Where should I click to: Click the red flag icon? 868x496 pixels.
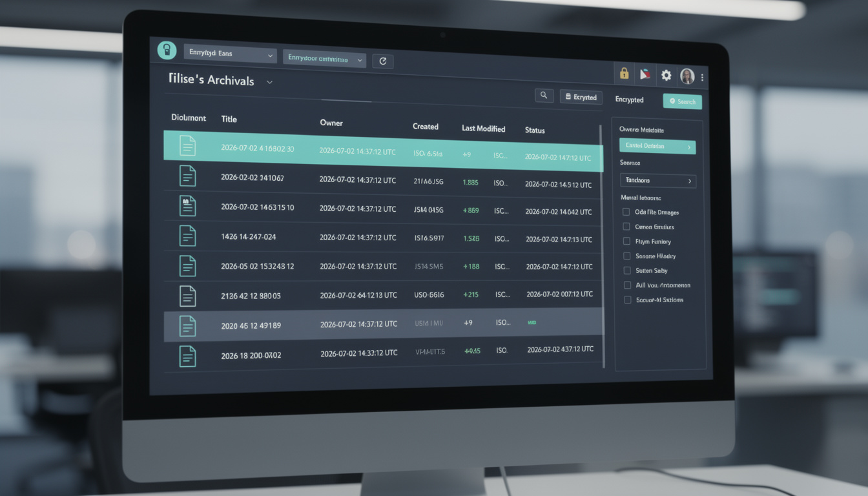[645, 74]
